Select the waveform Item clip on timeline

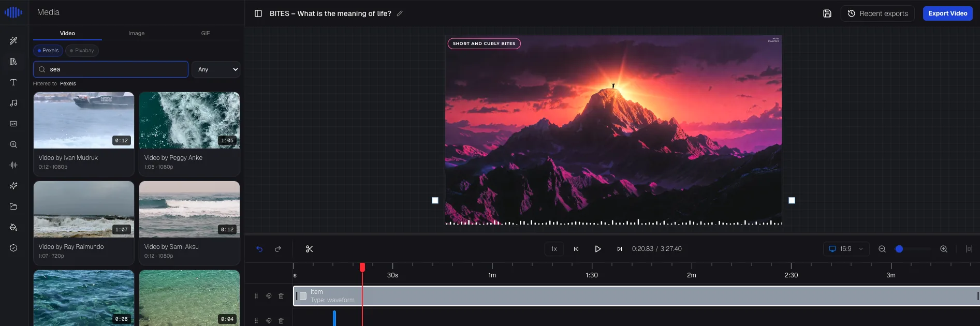coord(636,296)
